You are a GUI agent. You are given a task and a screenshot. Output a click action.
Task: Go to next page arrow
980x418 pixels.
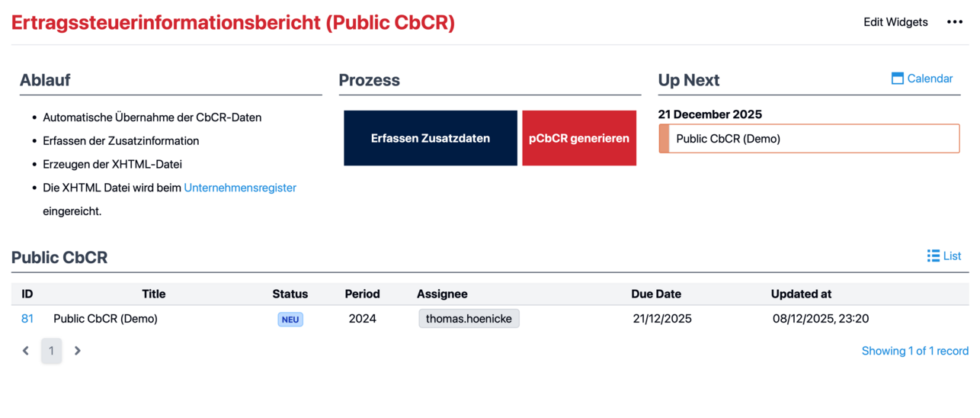click(x=77, y=351)
